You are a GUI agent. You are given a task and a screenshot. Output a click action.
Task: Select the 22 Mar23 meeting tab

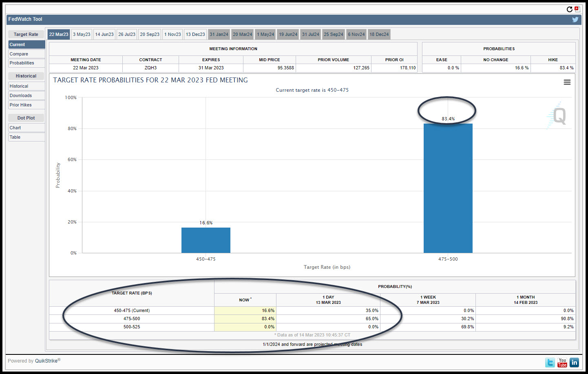[59, 34]
